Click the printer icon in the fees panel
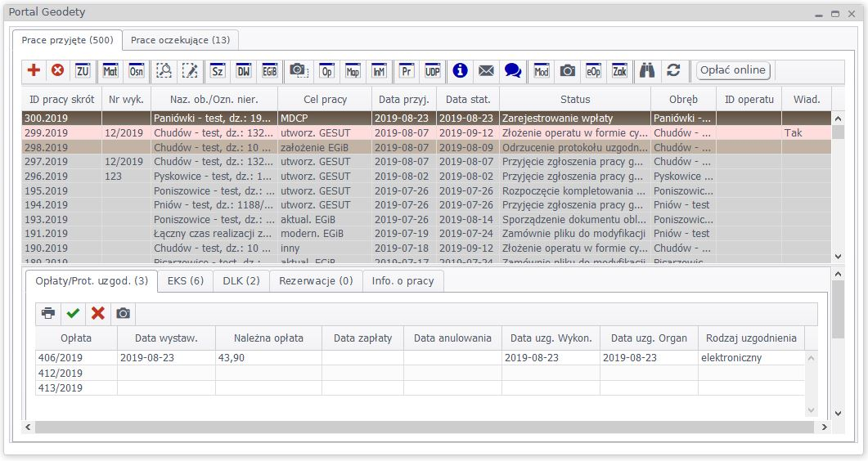This screenshot has width=868, height=461. pos(48,313)
